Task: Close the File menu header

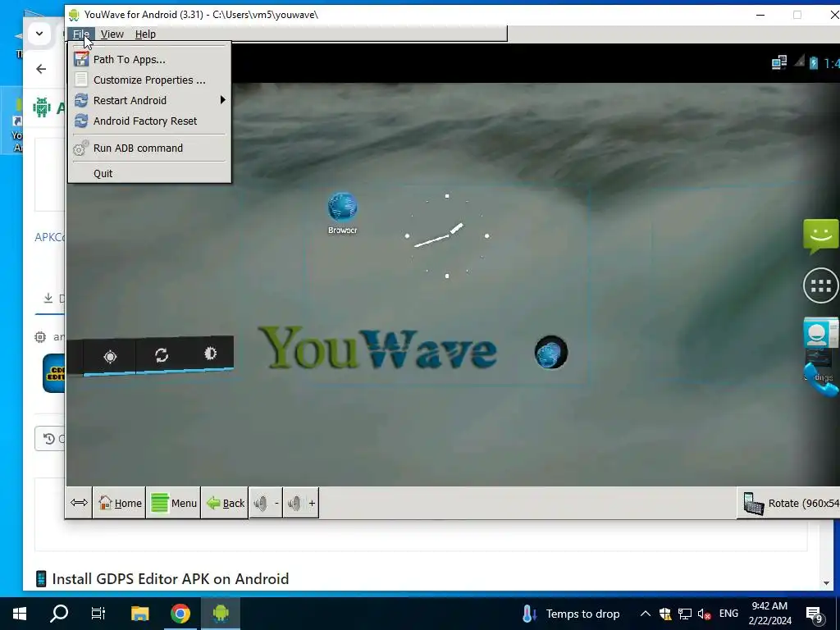Action: click(81, 34)
